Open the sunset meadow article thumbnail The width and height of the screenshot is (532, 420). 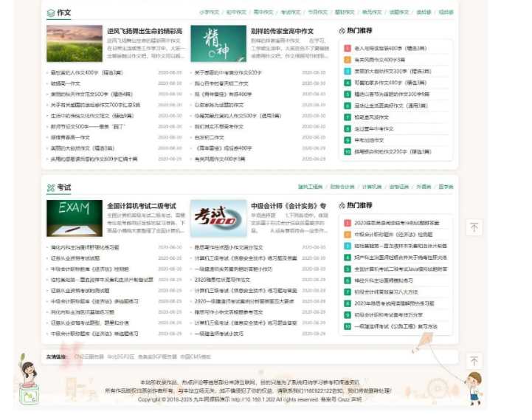click(x=74, y=44)
